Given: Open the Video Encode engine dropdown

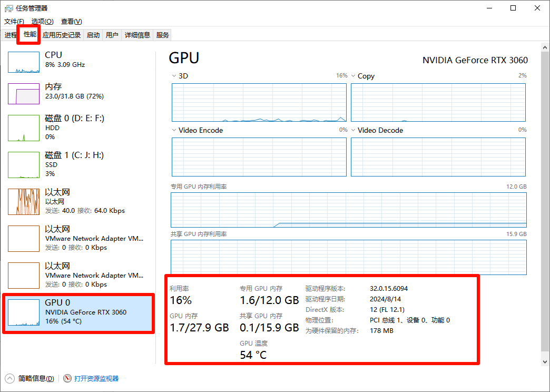Looking at the screenshot, I should pos(174,130).
